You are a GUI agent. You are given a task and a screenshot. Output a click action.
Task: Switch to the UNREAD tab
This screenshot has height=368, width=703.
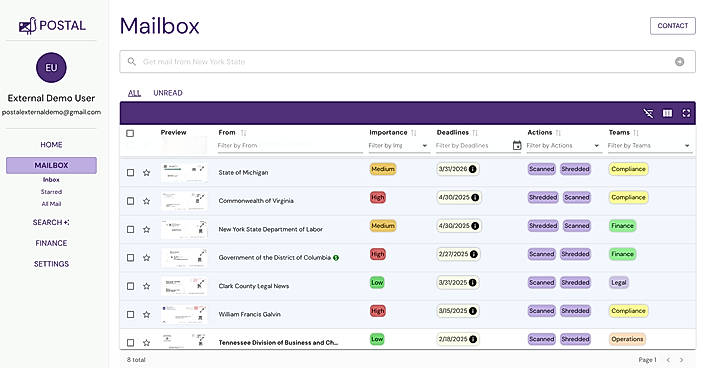168,93
